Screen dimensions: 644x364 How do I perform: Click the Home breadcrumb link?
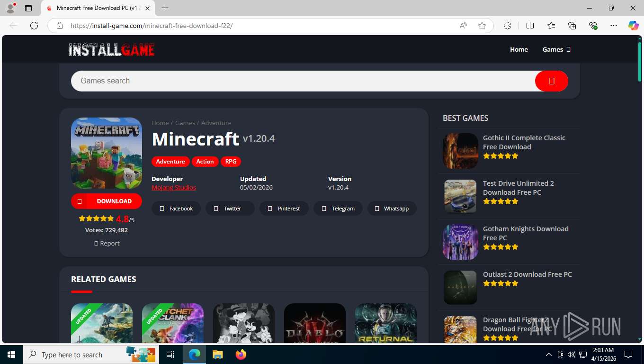click(160, 123)
